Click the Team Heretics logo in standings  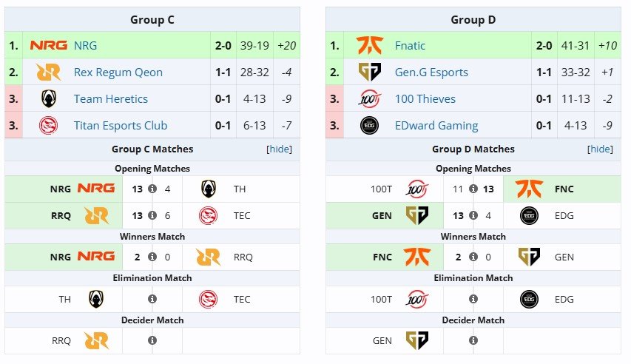49,98
